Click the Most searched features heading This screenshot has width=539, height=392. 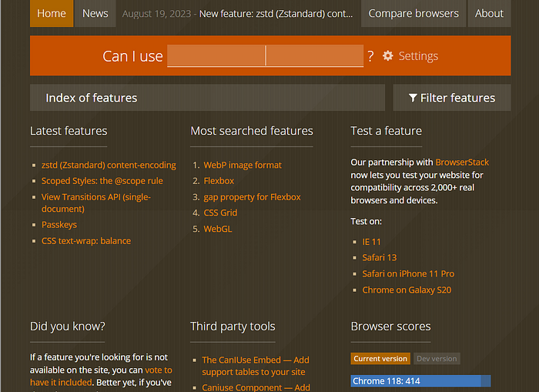(252, 131)
